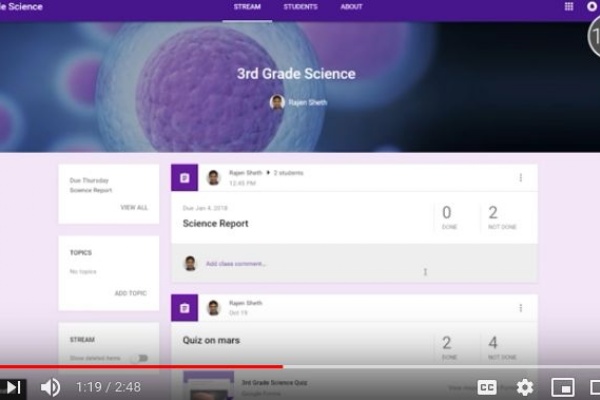Open the Science Report assignment title
The image size is (600, 400).
click(215, 224)
